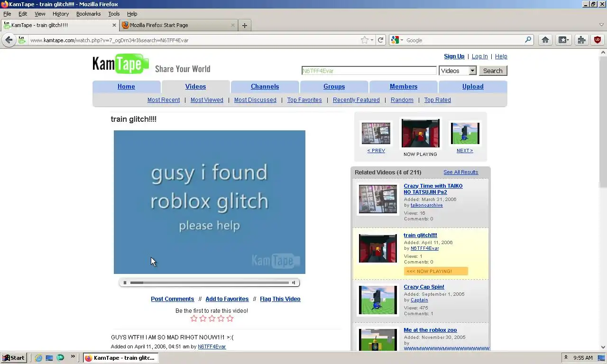607x364 pixels.
Task: Open the Groups navigation tab
Action: 334,87
